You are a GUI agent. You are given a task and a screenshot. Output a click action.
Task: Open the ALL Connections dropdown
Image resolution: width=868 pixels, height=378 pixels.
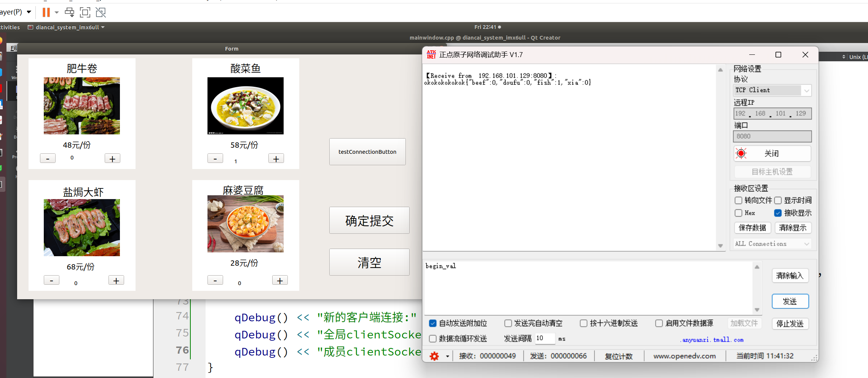(772, 244)
